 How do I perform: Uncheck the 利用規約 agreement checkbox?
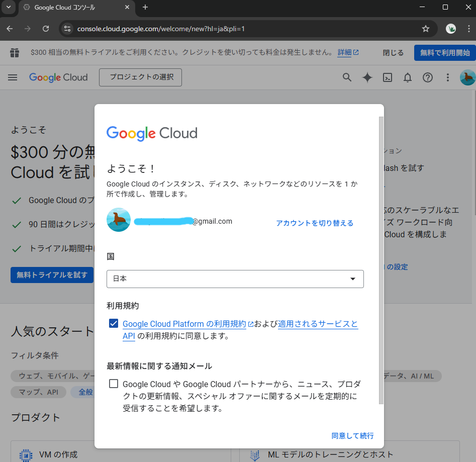coord(114,324)
